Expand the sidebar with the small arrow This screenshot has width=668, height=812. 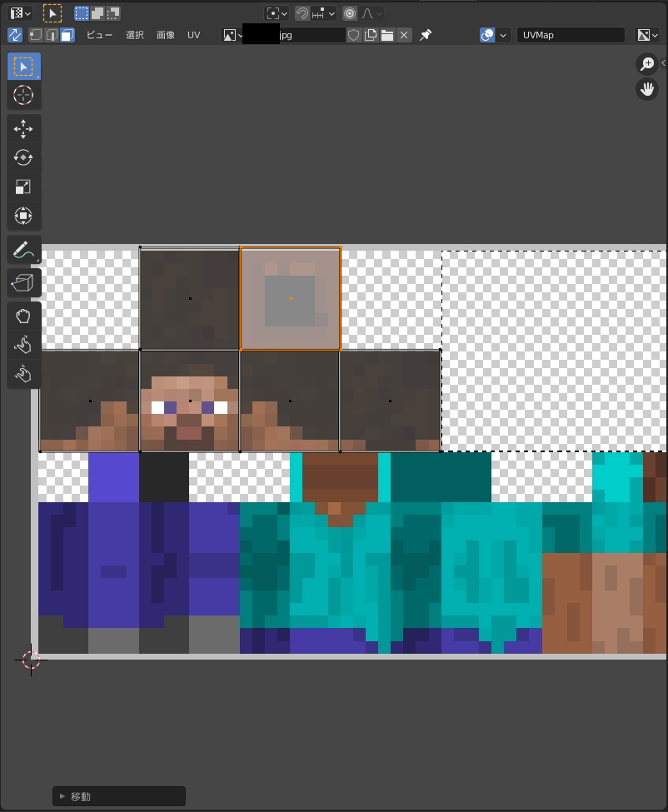coord(663,62)
